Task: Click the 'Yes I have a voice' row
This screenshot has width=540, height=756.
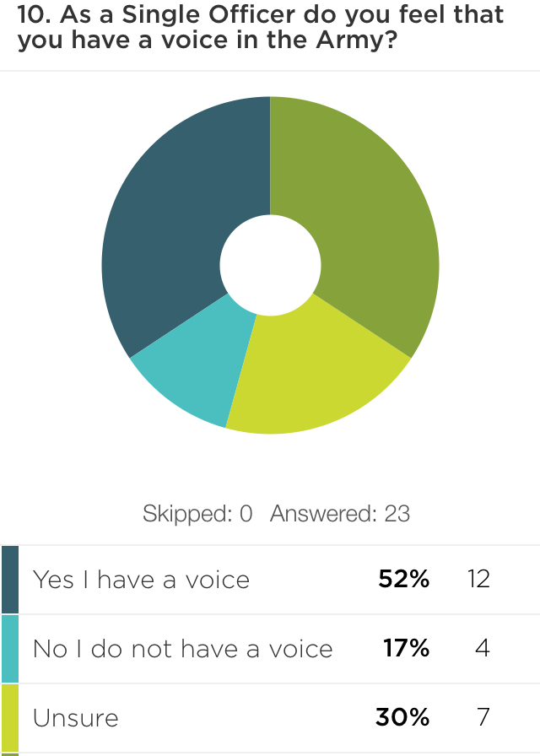Action: (141, 580)
